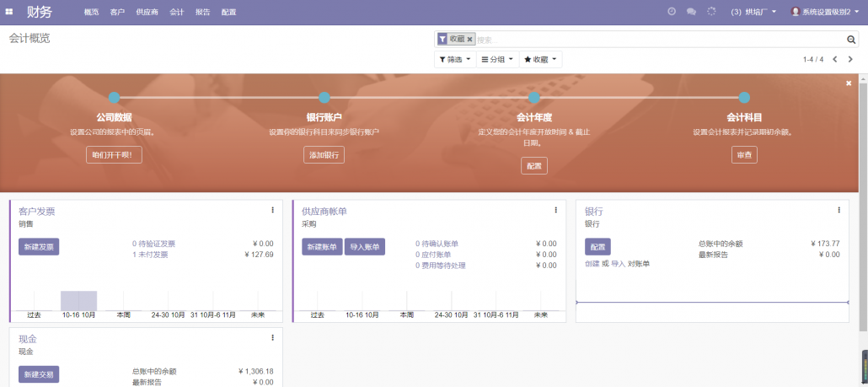Image resolution: width=868 pixels, height=387 pixels.
Task: Expand the 分组 group-by dropdown
Action: tap(497, 60)
